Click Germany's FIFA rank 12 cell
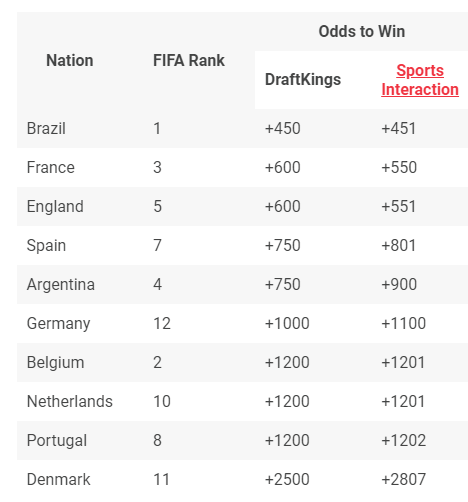 (162, 324)
